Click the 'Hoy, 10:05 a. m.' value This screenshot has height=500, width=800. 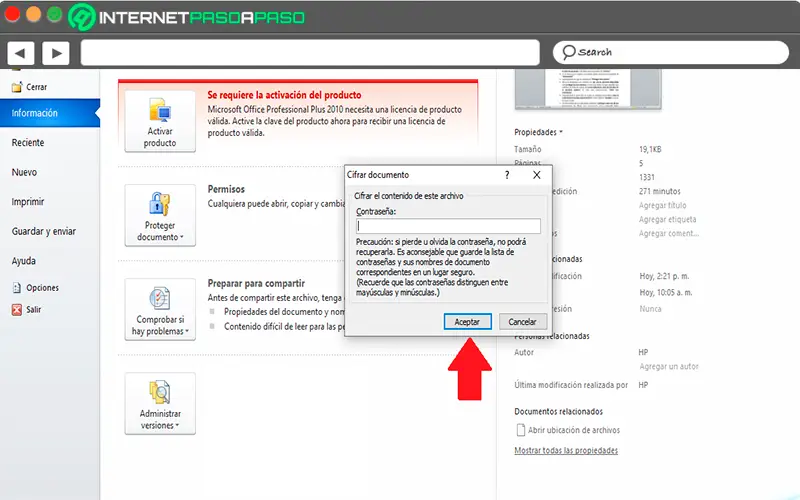665,292
